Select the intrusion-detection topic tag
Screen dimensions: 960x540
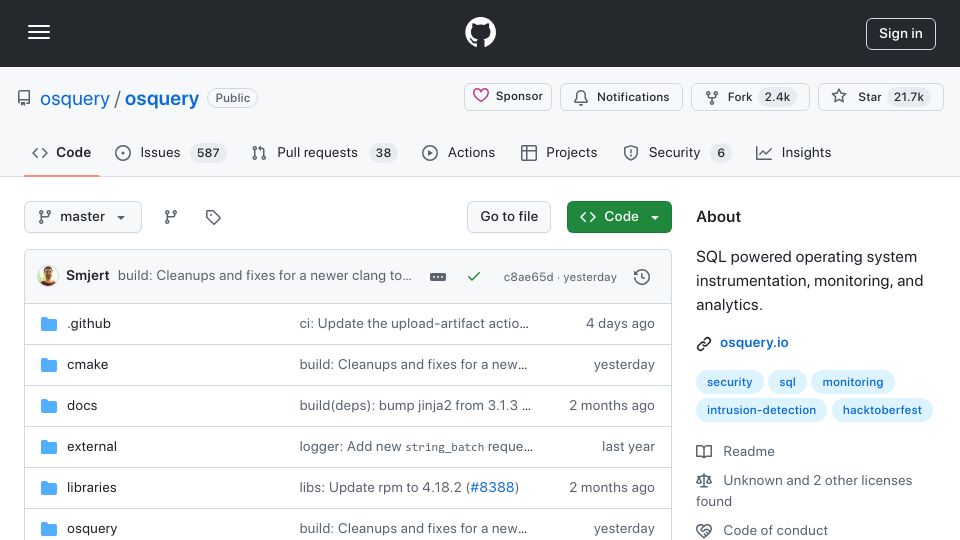click(x=761, y=410)
